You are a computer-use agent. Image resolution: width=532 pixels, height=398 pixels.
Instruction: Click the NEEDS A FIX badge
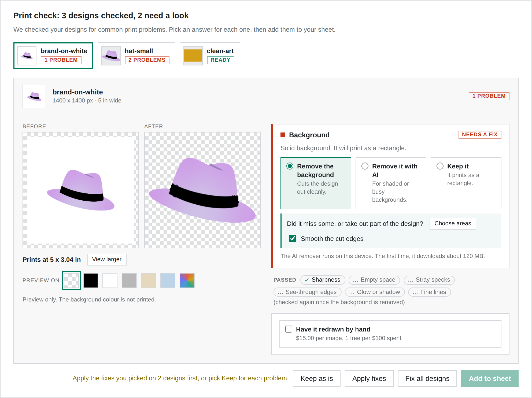[x=480, y=135]
